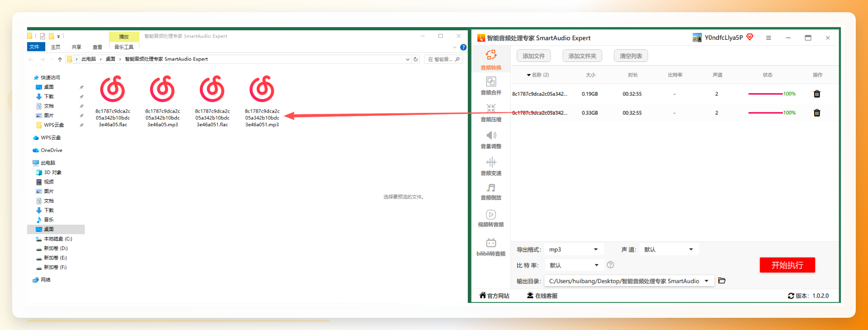Open the 查看 View ribbon tab
The image size is (868, 330).
(x=97, y=47)
